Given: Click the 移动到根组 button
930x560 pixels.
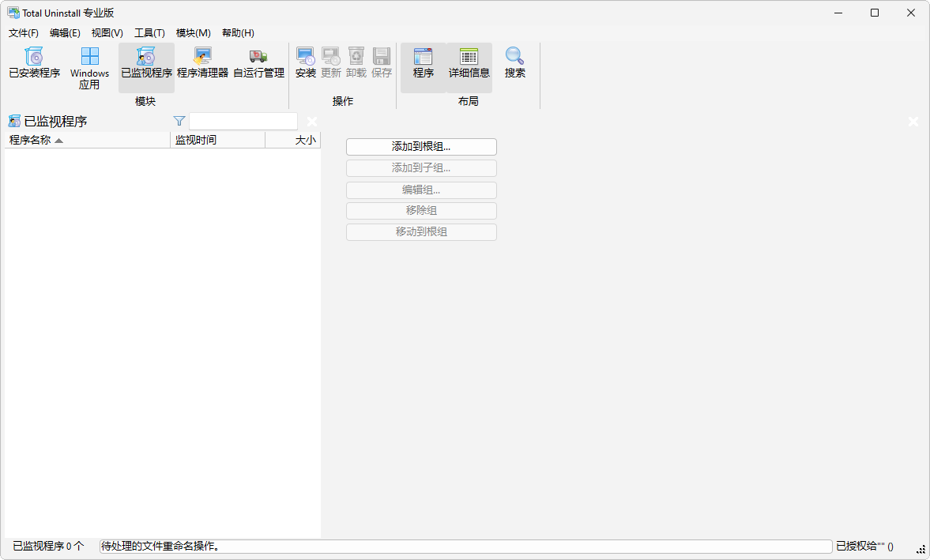Looking at the screenshot, I should click(421, 231).
